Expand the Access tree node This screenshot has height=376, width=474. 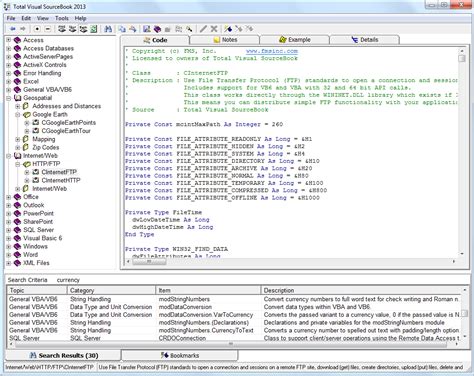[9, 40]
